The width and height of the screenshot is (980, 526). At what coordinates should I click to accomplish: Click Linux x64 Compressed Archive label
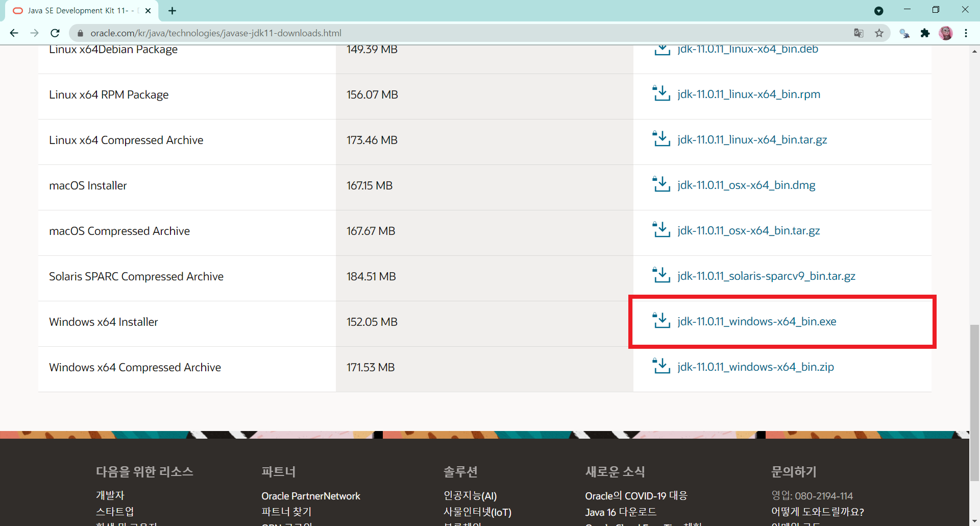pyautogui.click(x=126, y=140)
